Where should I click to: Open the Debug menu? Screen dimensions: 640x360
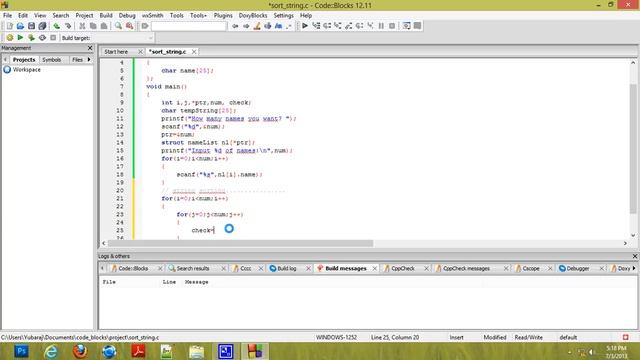127,16
